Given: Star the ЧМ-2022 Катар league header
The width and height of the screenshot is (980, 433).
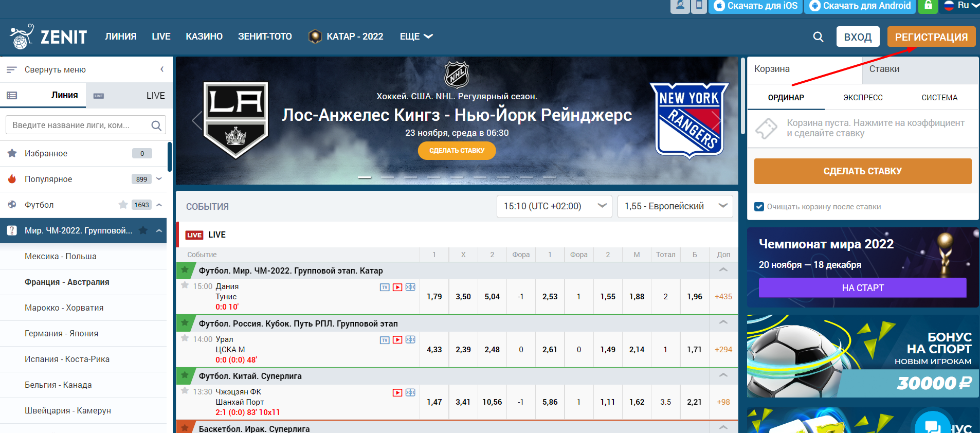Looking at the screenshot, I should (x=185, y=269).
